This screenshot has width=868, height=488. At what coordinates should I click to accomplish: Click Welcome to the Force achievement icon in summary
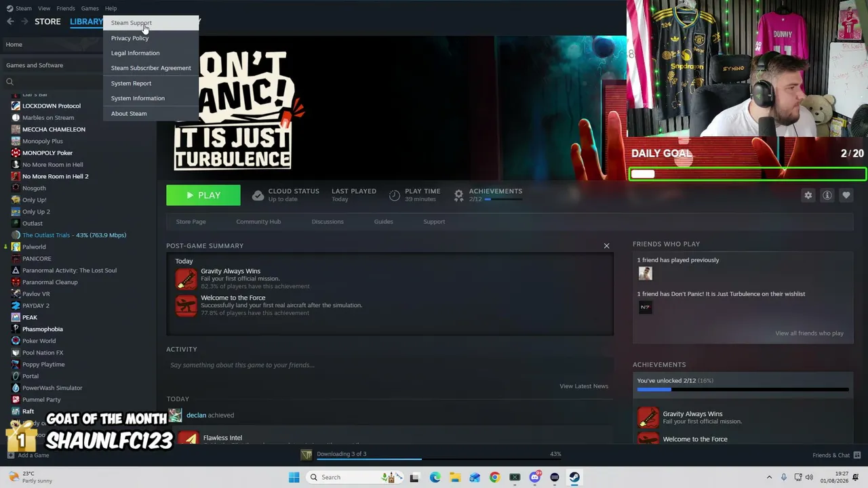click(x=186, y=305)
